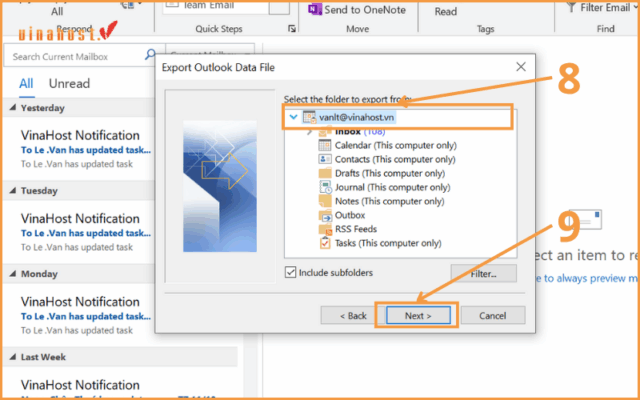Viewport: 640px width, 400px height.
Task: Toggle the Include subfolders checkbox
Action: click(291, 272)
